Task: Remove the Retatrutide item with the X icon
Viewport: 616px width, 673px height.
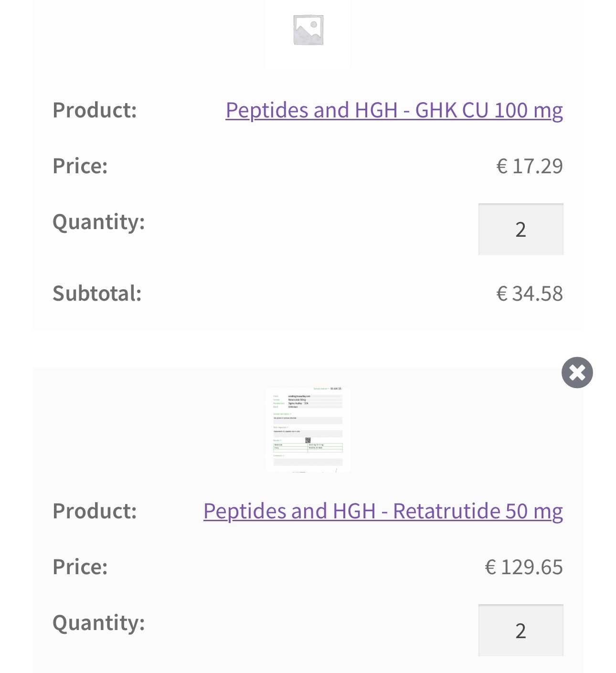Action: tap(577, 372)
